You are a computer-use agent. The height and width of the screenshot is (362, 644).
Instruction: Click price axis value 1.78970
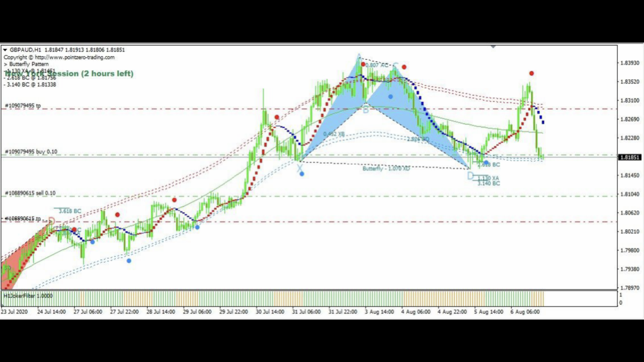coord(630,288)
